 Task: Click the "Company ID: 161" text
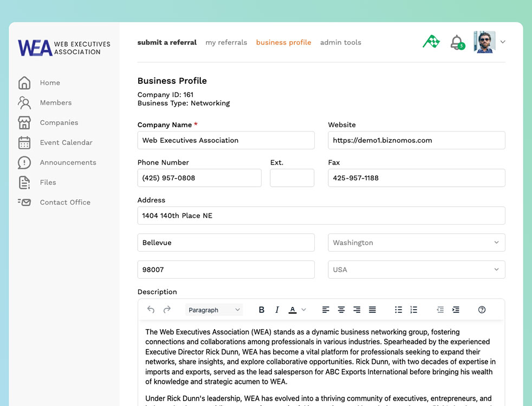pyautogui.click(x=165, y=95)
